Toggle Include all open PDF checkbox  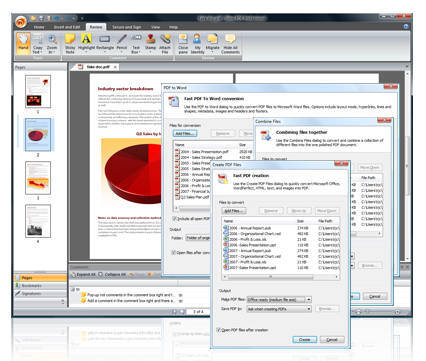tap(174, 219)
